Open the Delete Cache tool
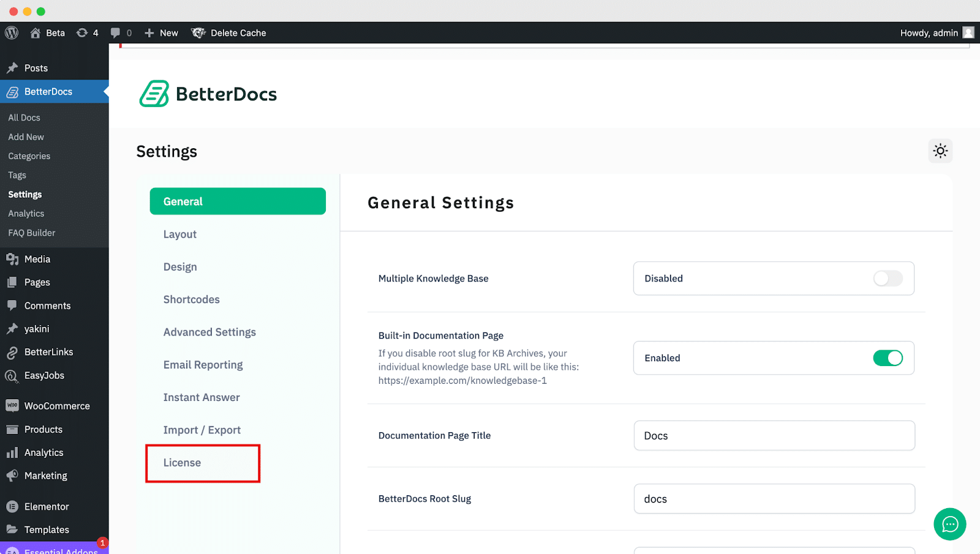 point(228,32)
